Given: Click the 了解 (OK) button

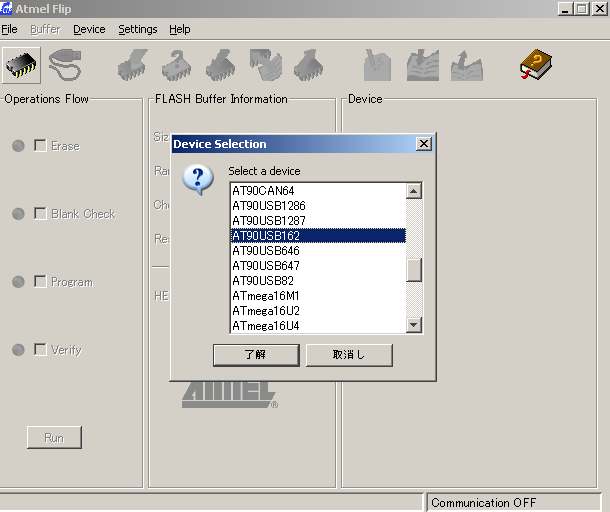Looking at the screenshot, I should pos(256,355).
